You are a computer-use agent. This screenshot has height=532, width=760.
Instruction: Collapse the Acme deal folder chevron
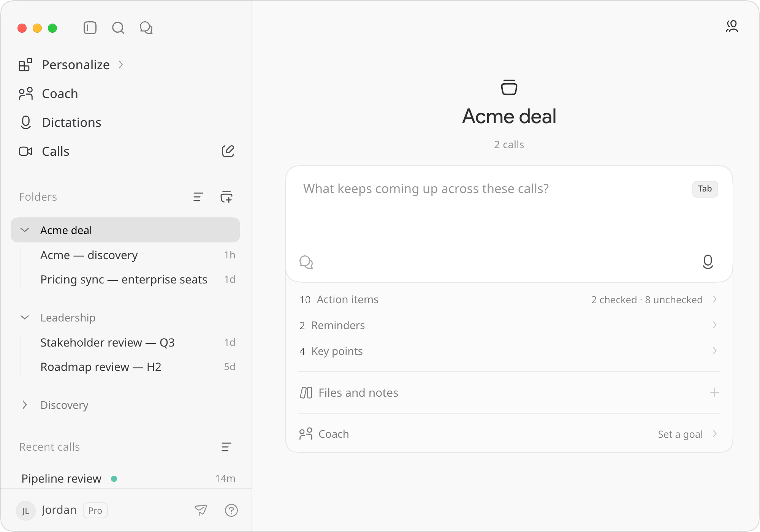25,230
